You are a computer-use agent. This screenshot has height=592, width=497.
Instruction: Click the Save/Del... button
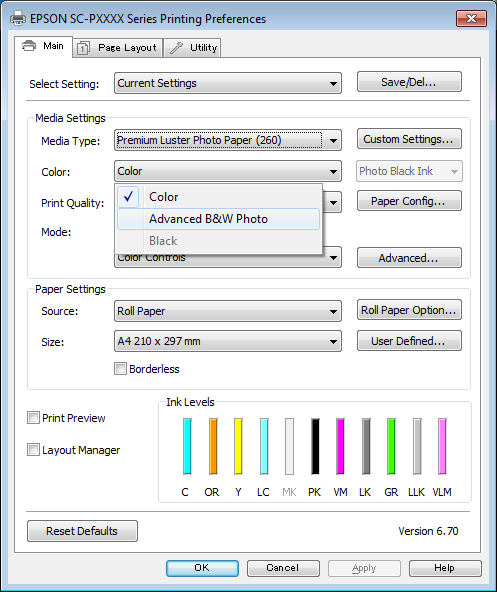[409, 82]
